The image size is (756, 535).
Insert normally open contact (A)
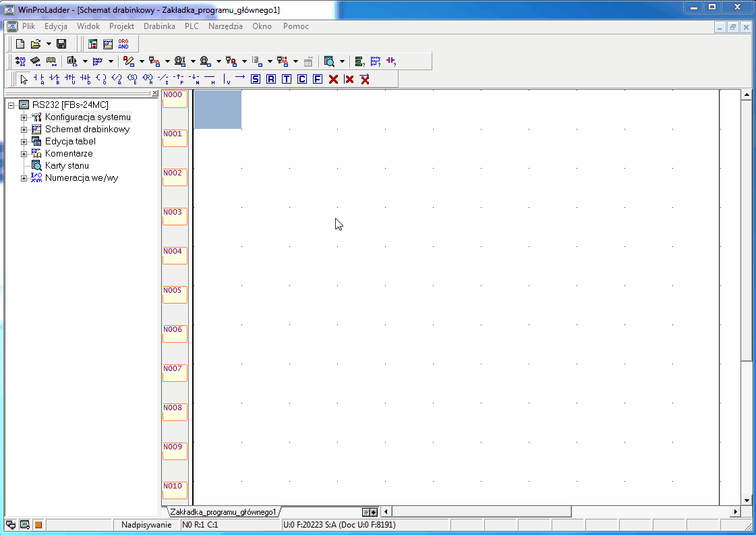39,79
